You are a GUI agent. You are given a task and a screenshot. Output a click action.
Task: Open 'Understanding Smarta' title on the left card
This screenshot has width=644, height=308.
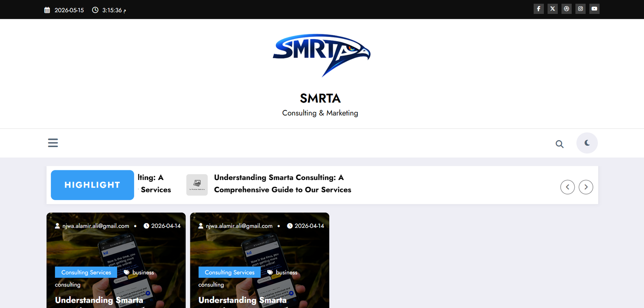pyautogui.click(x=99, y=300)
